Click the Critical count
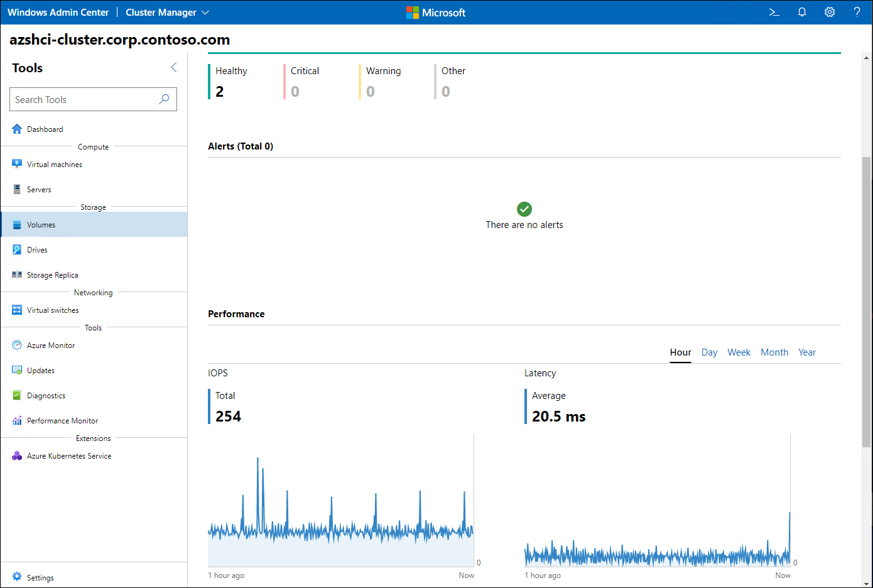This screenshot has height=588, width=873. (x=295, y=92)
